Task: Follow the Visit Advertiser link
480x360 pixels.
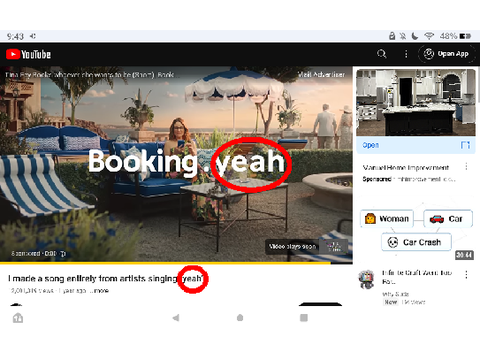Action: [x=321, y=75]
